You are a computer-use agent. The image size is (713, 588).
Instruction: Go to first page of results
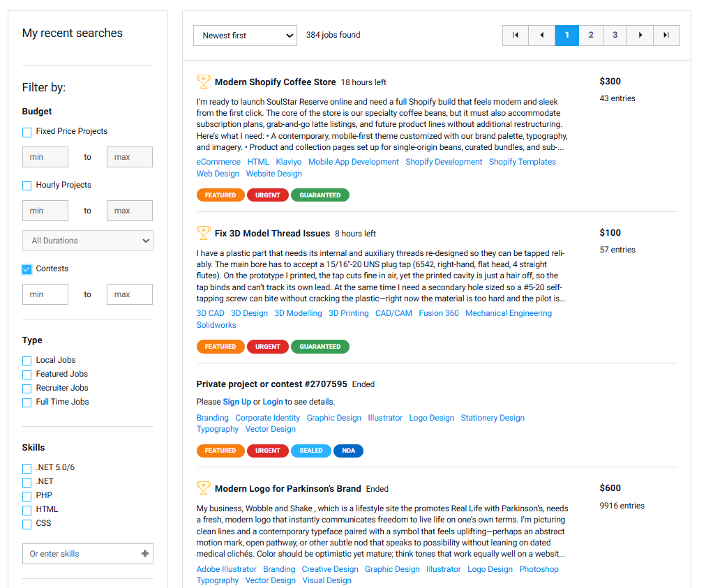click(515, 36)
